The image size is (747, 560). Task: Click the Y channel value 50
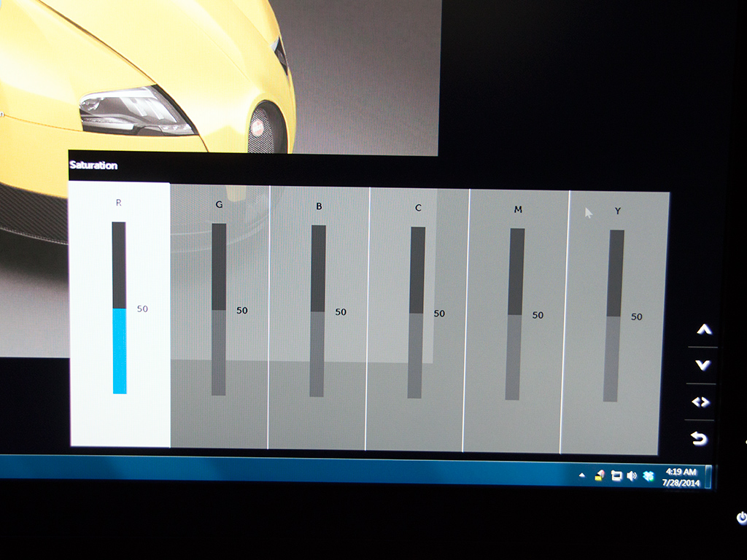pyautogui.click(x=636, y=316)
